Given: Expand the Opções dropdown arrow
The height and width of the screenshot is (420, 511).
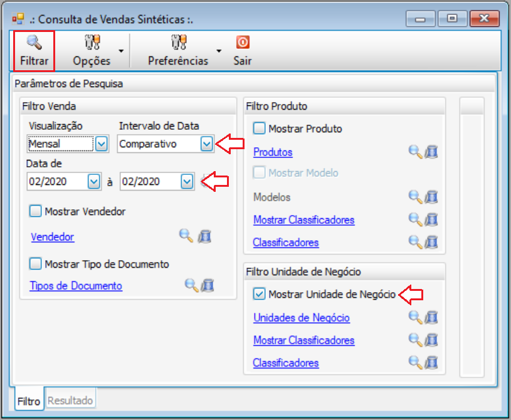Looking at the screenshot, I should tap(121, 51).
